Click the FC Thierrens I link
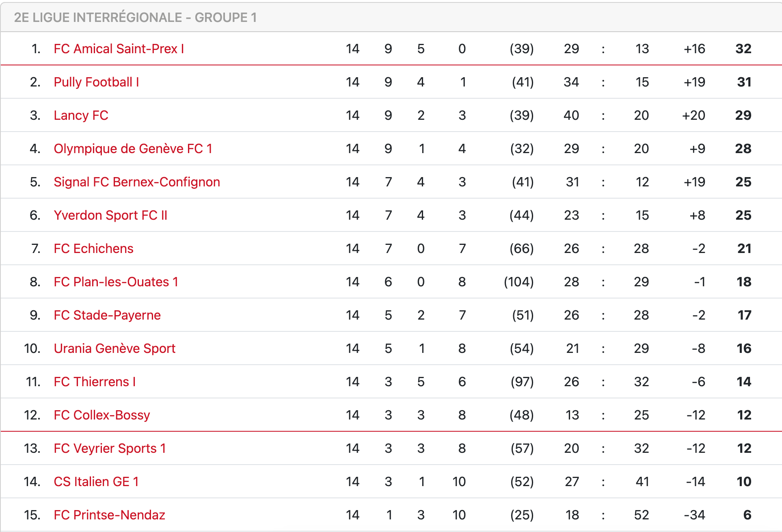Screen dimensions: 782x532 [x=95, y=382]
